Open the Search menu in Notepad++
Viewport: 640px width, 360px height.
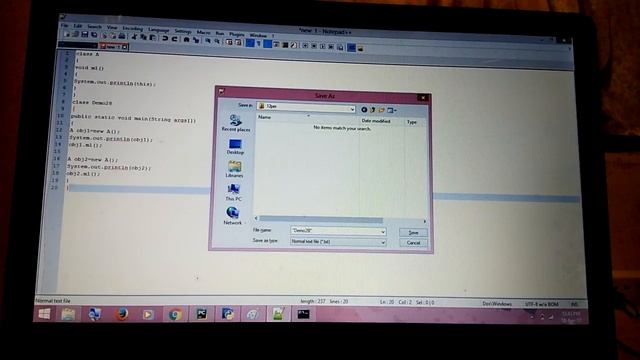pos(94,27)
